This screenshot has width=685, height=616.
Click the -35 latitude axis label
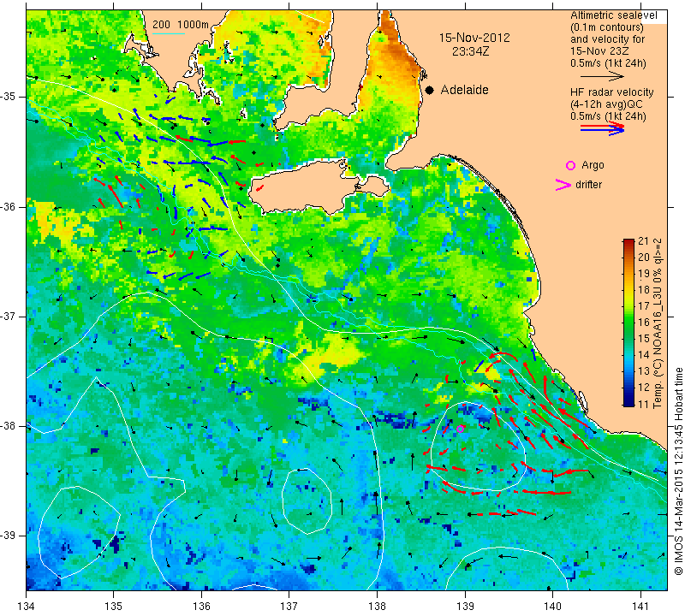(9, 97)
